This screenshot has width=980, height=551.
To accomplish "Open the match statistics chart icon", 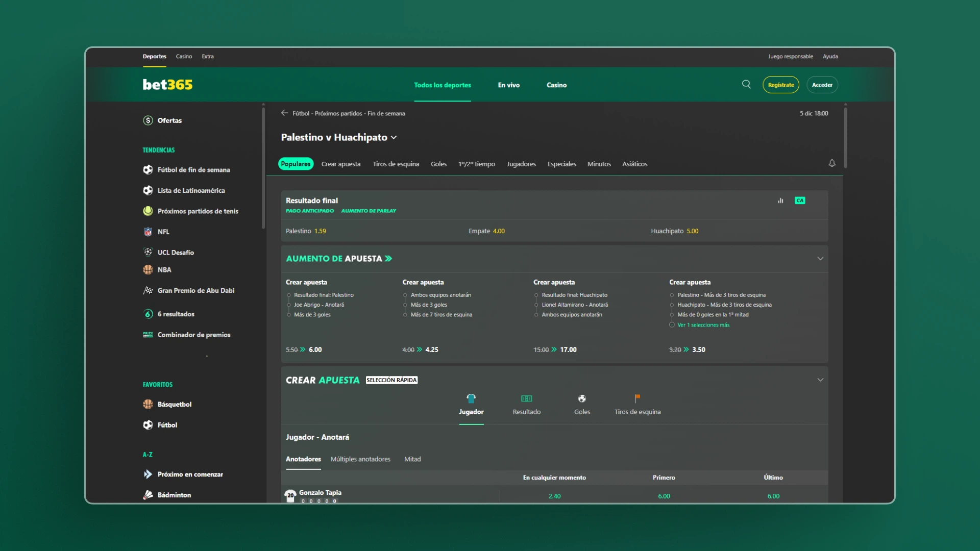I will [x=780, y=201].
